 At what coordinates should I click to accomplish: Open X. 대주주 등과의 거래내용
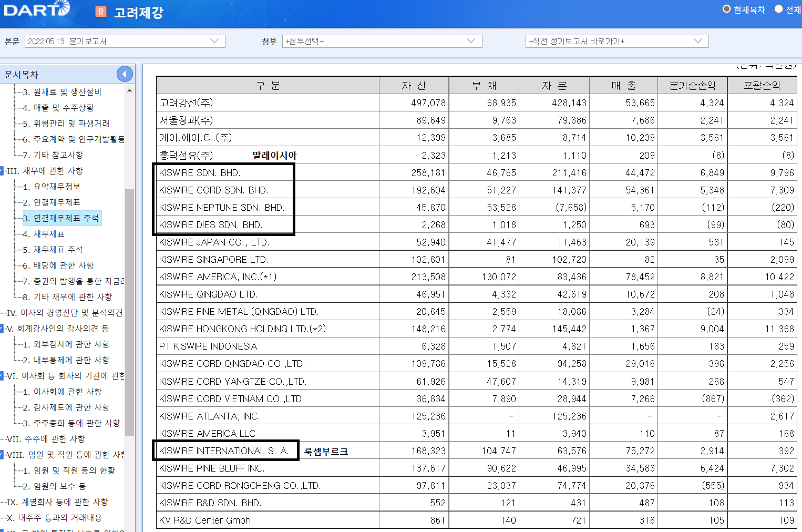[55, 518]
